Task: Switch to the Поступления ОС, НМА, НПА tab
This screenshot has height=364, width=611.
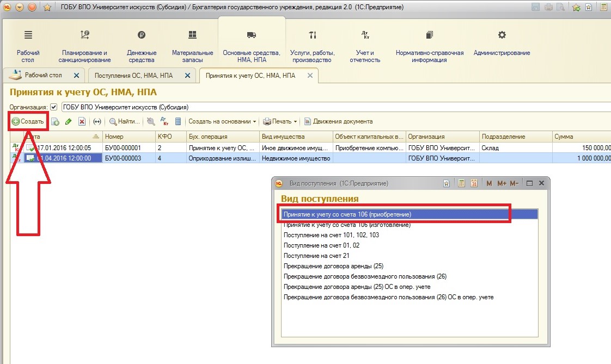Action: point(133,76)
